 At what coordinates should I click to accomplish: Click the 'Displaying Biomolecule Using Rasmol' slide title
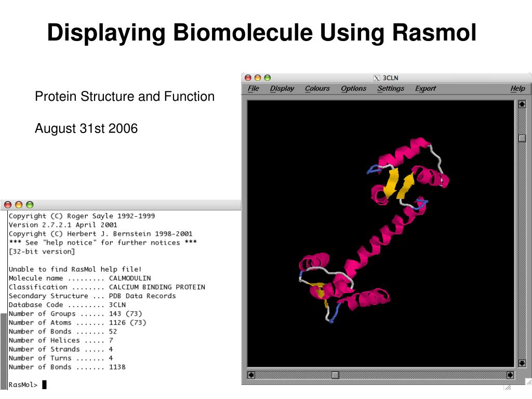coord(262,33)
